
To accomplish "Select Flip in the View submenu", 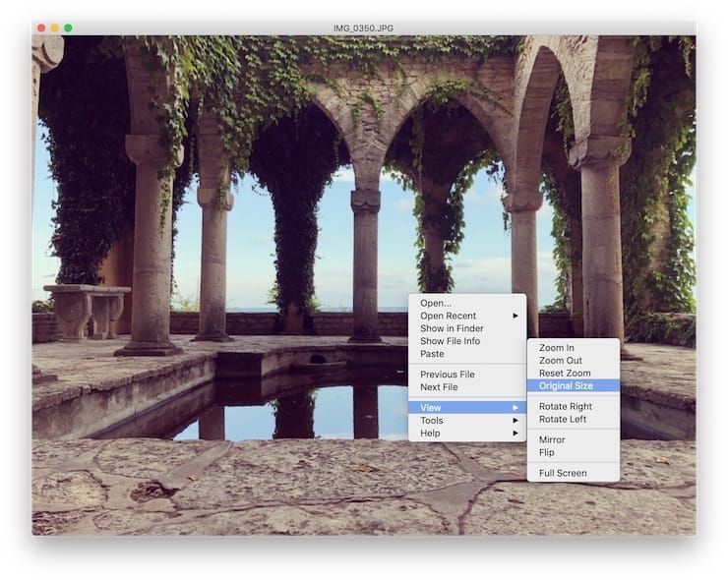I will pyautogui.click(x=574, y=452).
